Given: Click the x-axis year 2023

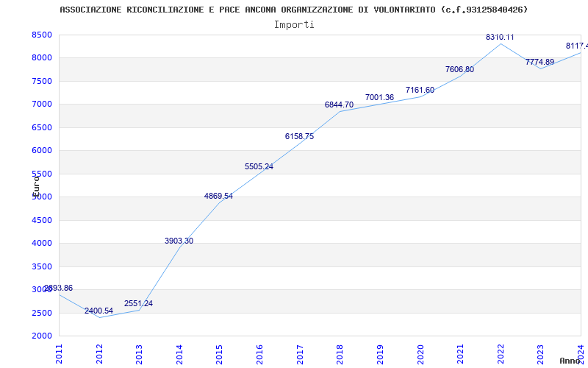Looking at the screenshot, I should (540, 354).
